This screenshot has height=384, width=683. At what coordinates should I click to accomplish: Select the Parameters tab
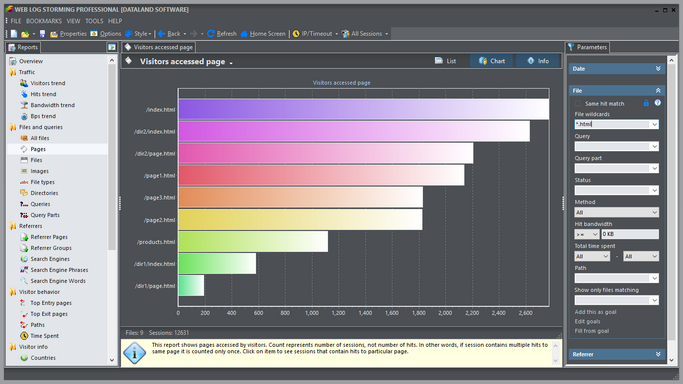(587, 47)
